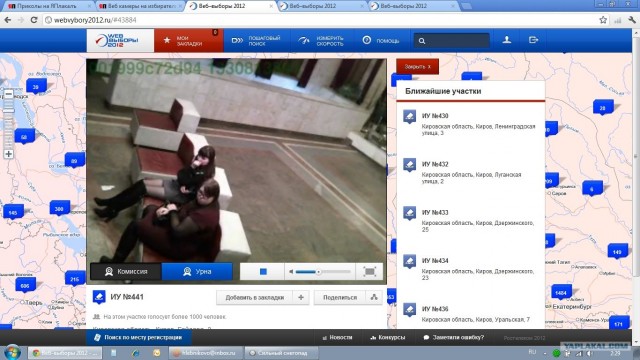Go back using browser back arrow
The height and width of the screenshot is (360, 640).
pos(8,20)
